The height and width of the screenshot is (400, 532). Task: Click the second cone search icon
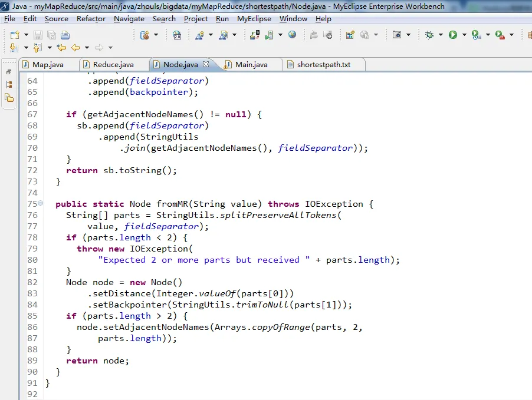224,35
